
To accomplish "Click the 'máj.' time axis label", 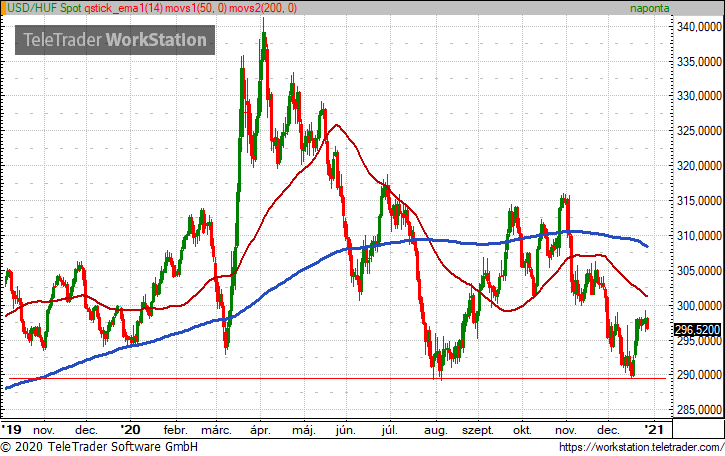I will 304,431.
